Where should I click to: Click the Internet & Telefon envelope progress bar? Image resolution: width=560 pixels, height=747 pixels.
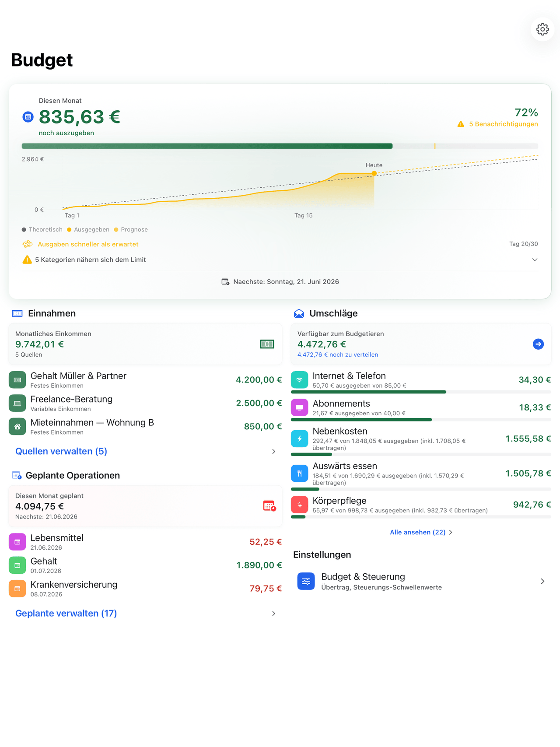point(421,392)
